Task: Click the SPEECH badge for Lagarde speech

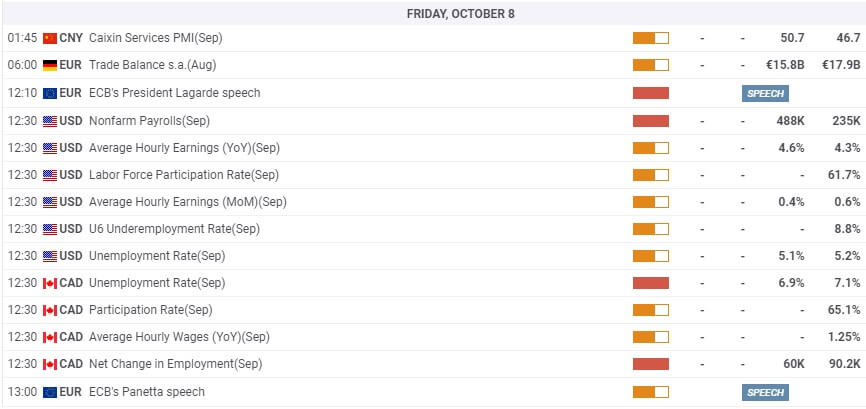Action: 765,93
